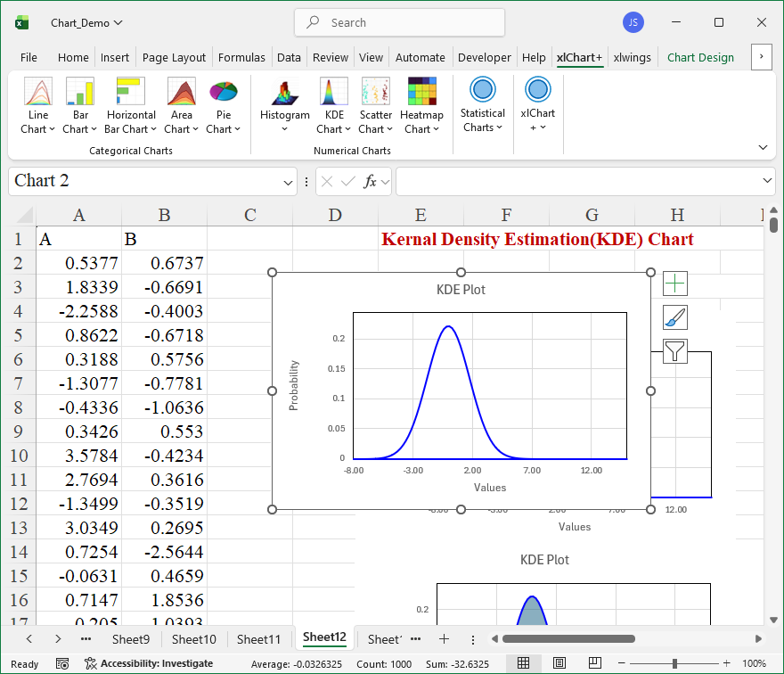Select Normal view in status bar
The image size is (784, 674).
pos(524,663)
